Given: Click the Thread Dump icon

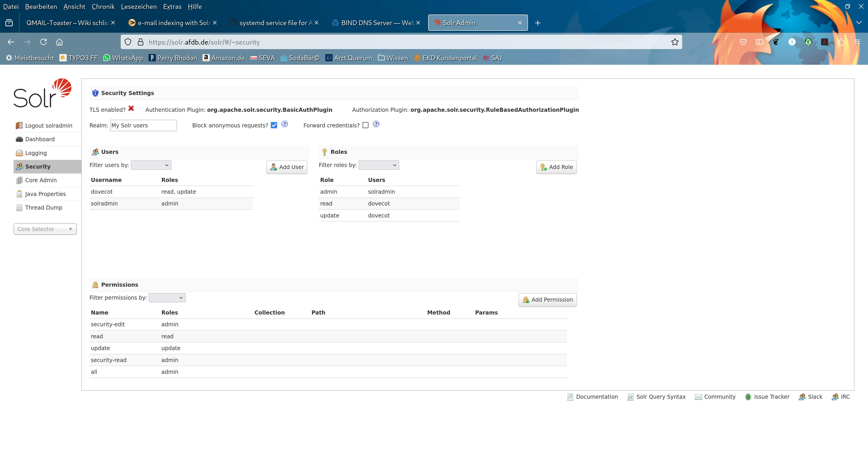Looking at the screenshot, I should pos(19,208).
